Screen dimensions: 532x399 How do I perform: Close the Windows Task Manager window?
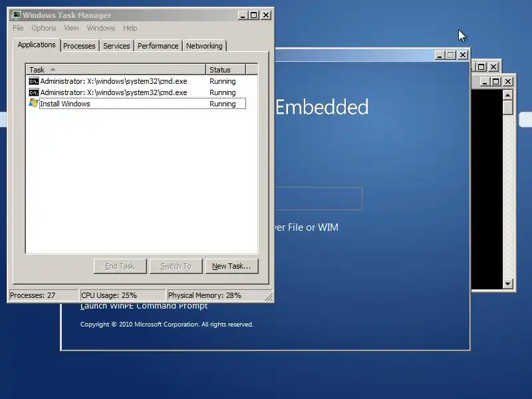pos(266,15)
